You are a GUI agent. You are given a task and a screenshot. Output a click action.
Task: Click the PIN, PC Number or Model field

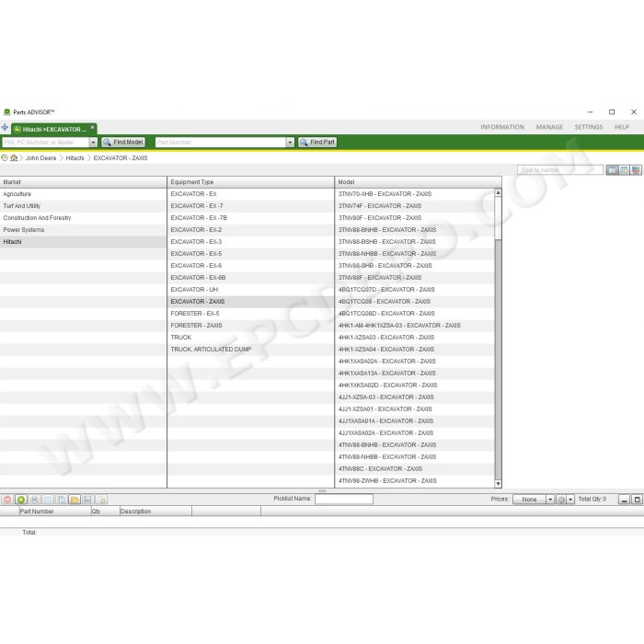46,142
